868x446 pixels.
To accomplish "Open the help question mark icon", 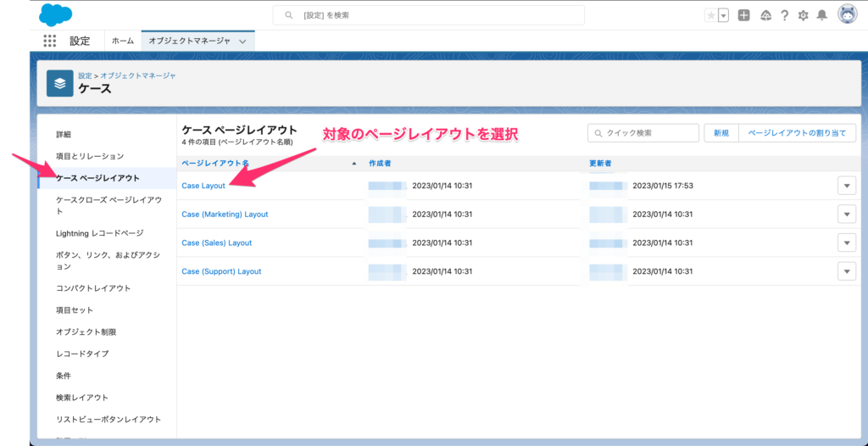I will click(785, 15).
